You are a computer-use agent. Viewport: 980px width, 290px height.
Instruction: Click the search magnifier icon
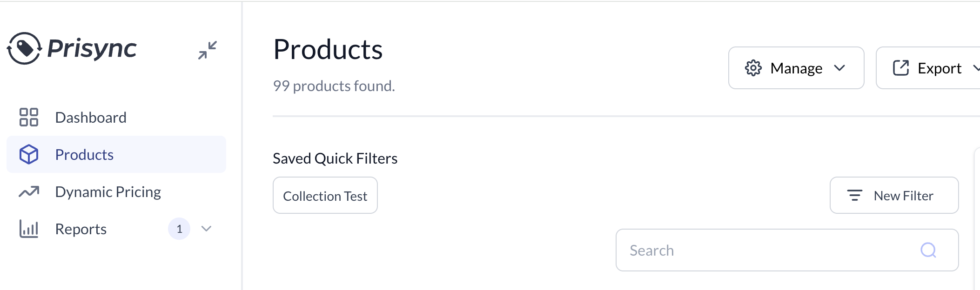pyautogui.click(x=928, y=250)
